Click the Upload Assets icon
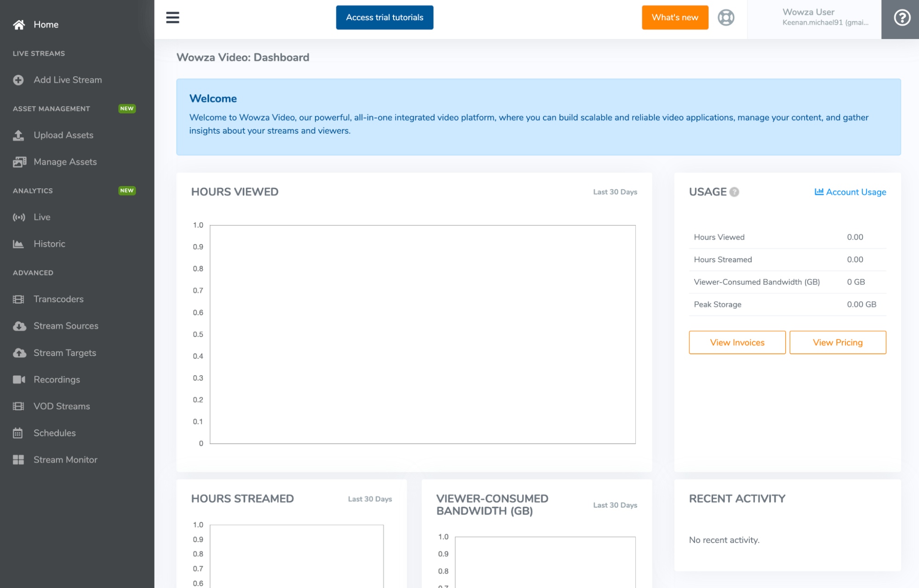Screen dimensions: 919x588 click(18, 136)
